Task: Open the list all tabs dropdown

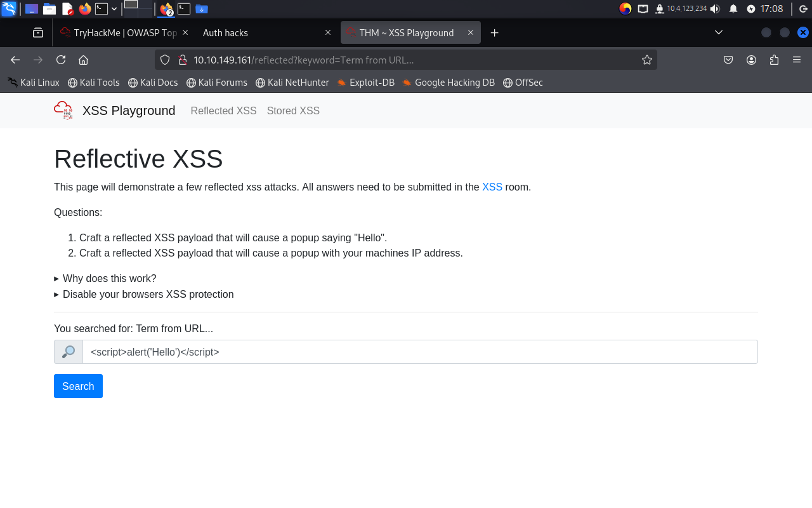Action: click(x=717, y=32)
